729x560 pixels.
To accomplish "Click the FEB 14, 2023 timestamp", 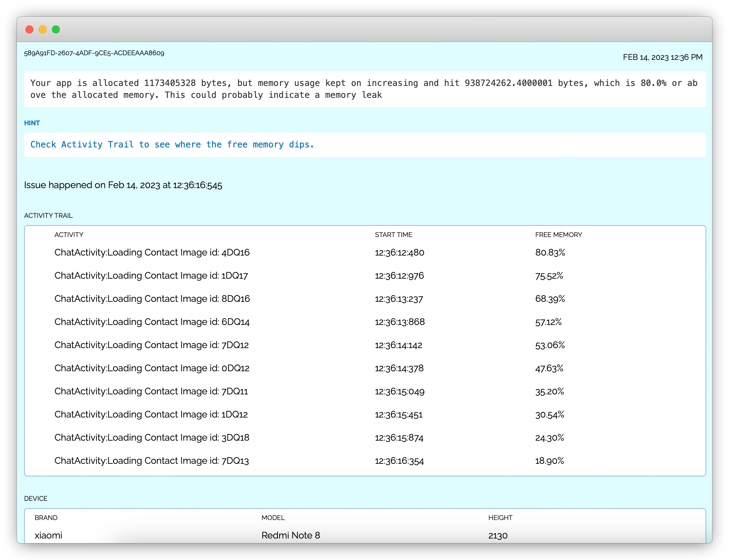I will [662, 57].
